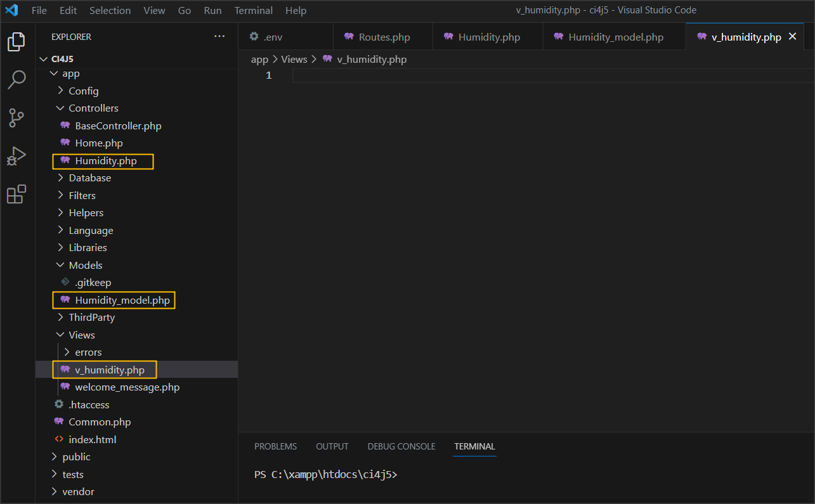Open the Explorer view in activity bar
The image size is (815, 504).
16,42
